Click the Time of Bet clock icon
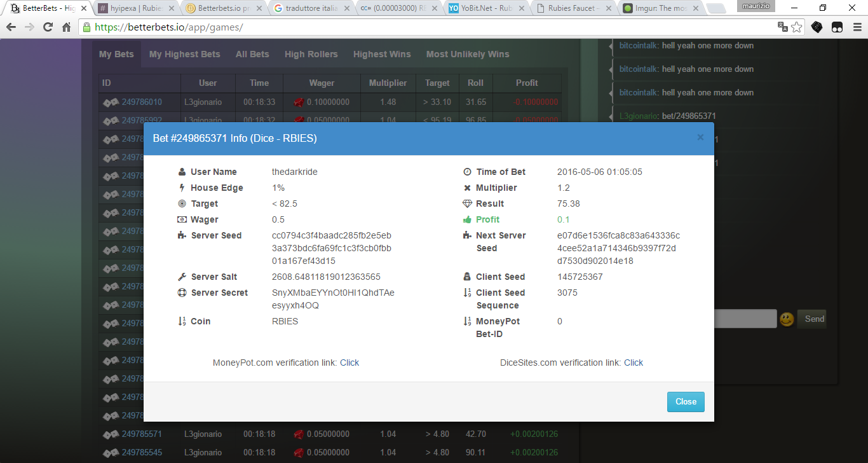 click(x=468, y=172)
